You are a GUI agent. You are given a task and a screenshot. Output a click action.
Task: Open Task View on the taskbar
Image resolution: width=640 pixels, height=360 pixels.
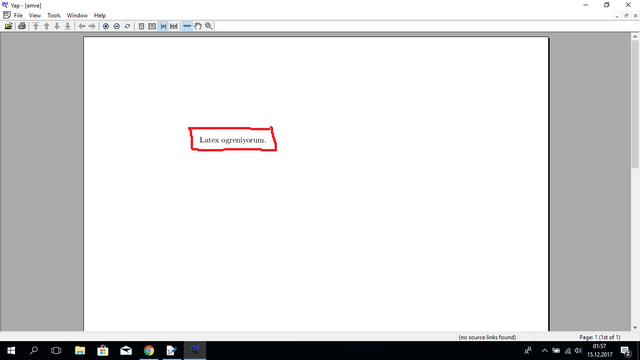pos(56,351)
